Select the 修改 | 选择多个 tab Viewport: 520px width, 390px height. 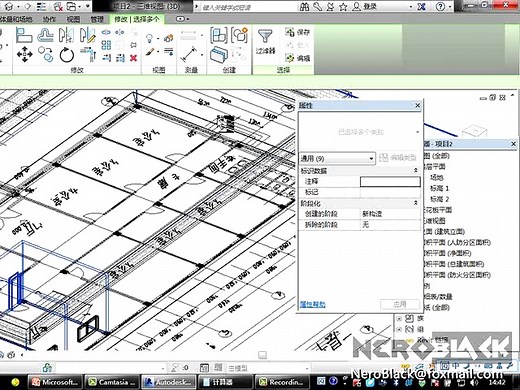click(136, 19)
